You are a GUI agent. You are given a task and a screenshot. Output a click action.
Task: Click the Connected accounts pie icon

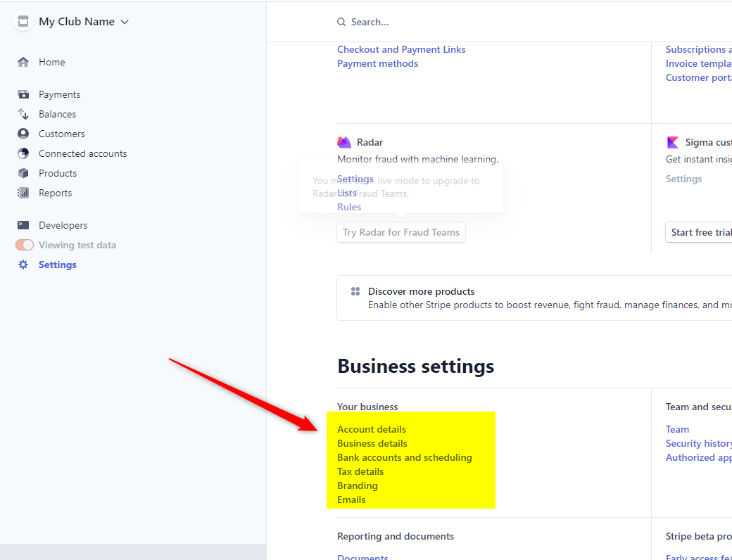[23, 153]
